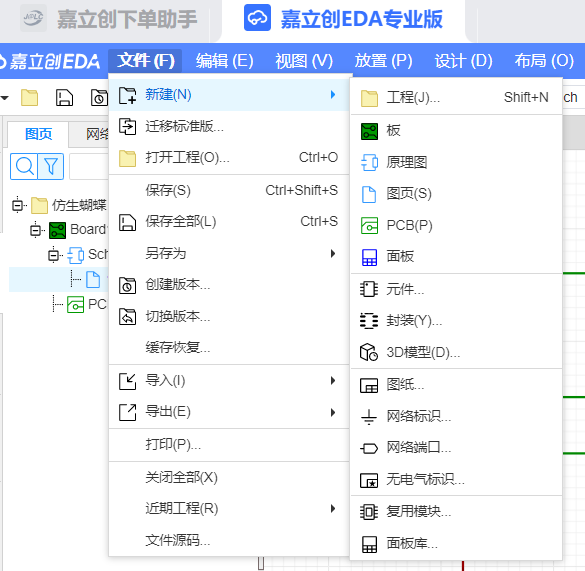Viewport: 585px width, 571px height.
Task: Switch to 嘉立创EDA专业版 tab
Action: pyautogui.click(x=343, y=19)
